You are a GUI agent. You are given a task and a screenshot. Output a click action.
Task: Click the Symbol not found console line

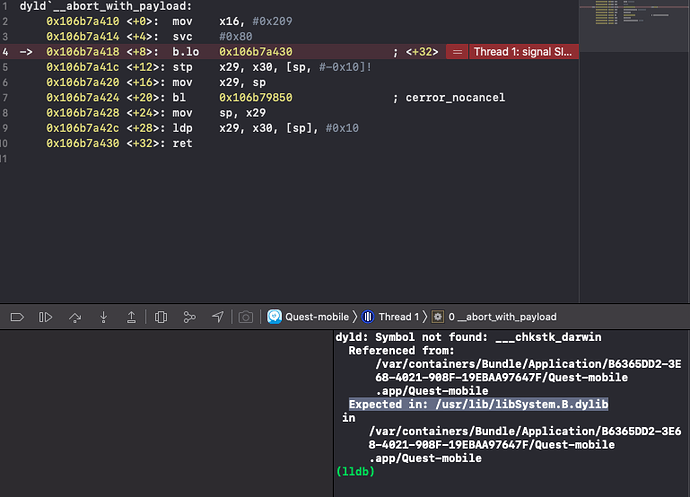pos(468,337)
